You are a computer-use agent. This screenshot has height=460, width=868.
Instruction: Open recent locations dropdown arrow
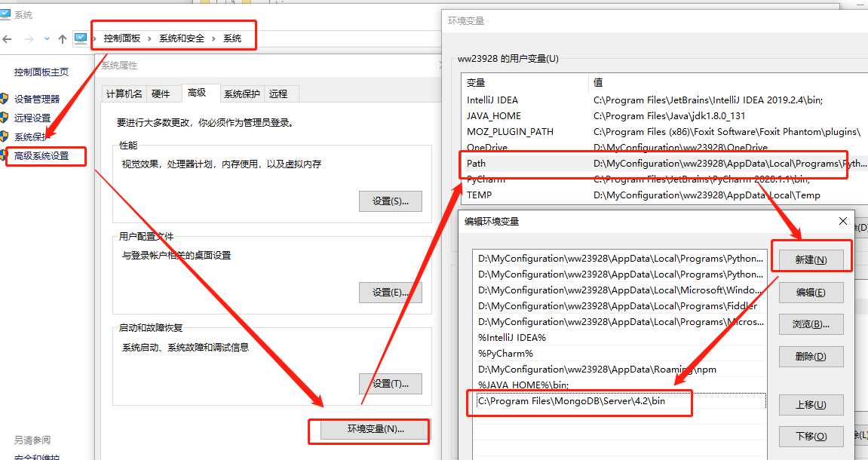click(x=47, y=38)
